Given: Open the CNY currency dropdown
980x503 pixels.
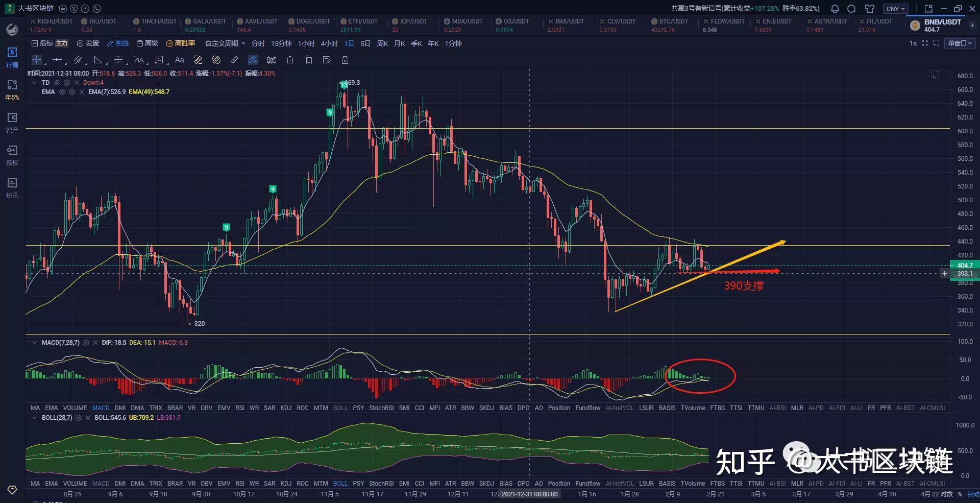Looking at the screenshot, I should [x=895, y=9].
